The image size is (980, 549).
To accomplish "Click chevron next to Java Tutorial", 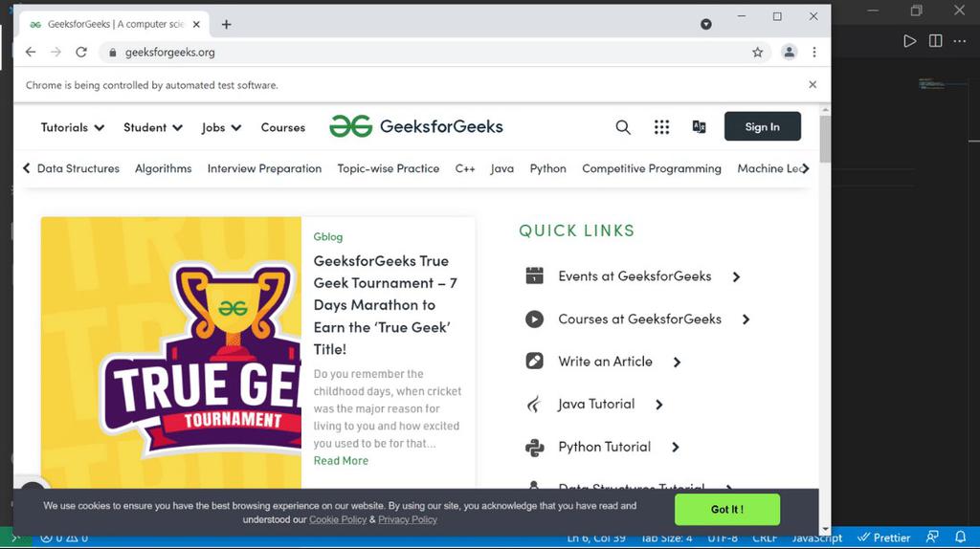I will click(658, 405).
